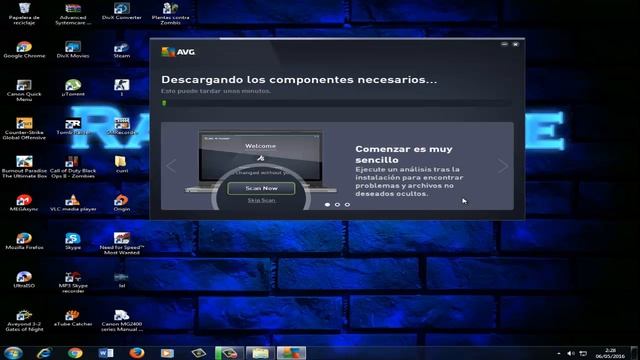Image resolution: width=640 pixels, height=360 pixels.
Task: Close the AVG installer window
Action: coord(516,44)
